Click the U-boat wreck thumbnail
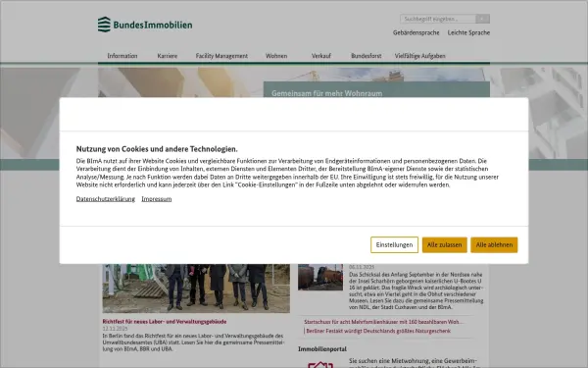The width and height of the screenshot is (588, 368). (320, 277)
